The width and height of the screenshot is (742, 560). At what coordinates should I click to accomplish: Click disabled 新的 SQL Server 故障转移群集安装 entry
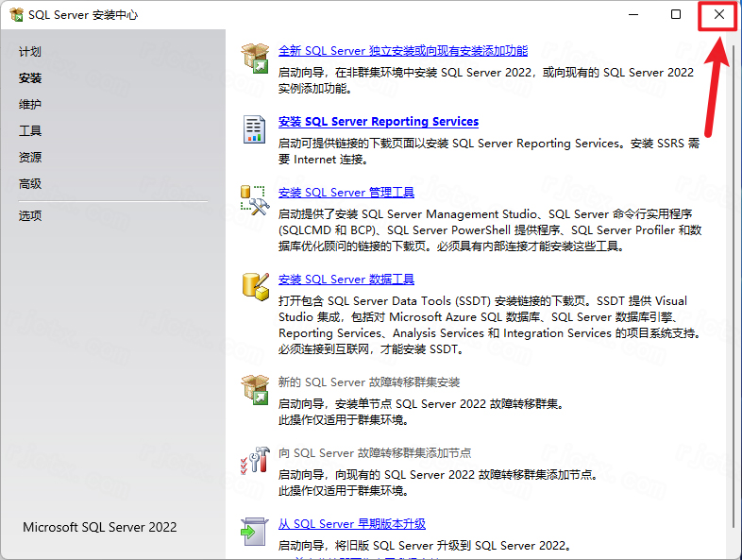368,382
